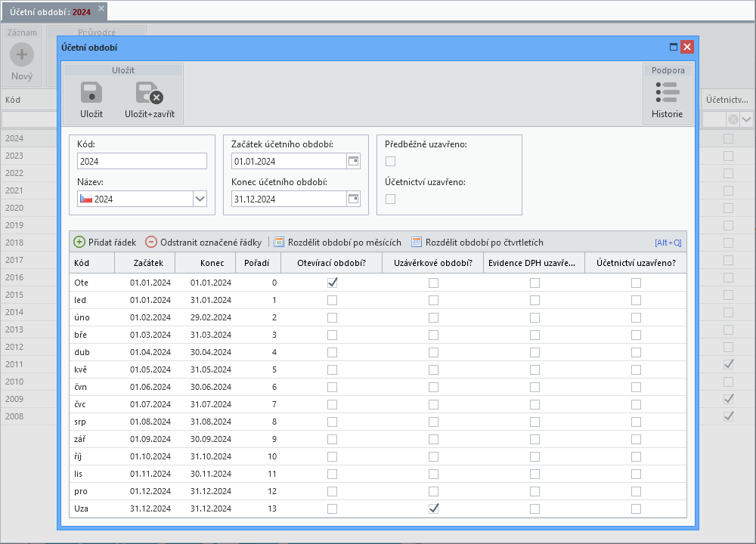The height and width of the screenshot is (544, 756).
Task: Expand the Účetnictví filter dropdown in background
Action: coord(746,119)
